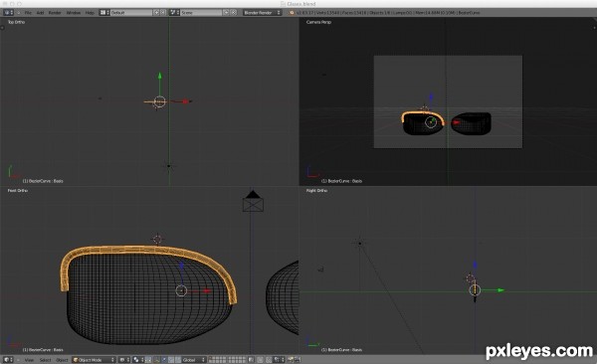597x364 pixels.
Task: Render OpenGL animation of viewport
Action: [298, 360]
